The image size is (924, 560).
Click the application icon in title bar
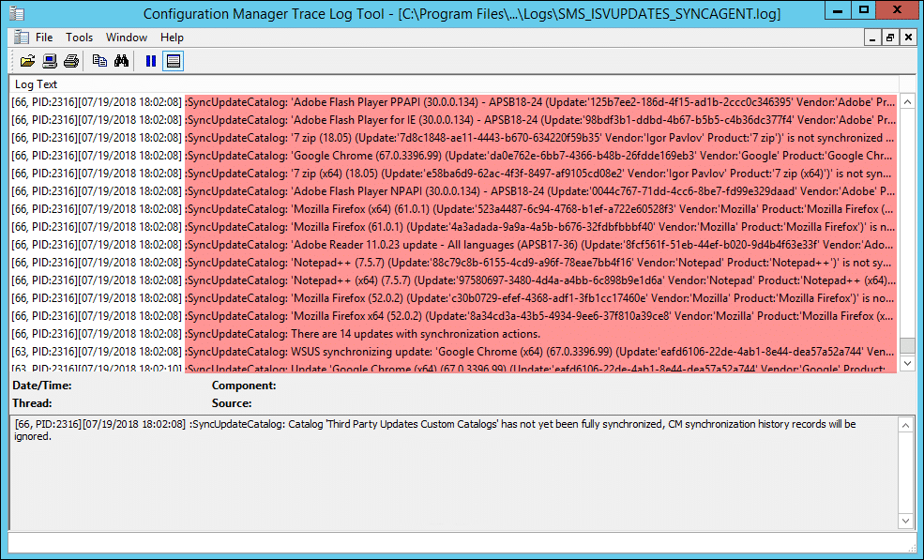[17, 13]
